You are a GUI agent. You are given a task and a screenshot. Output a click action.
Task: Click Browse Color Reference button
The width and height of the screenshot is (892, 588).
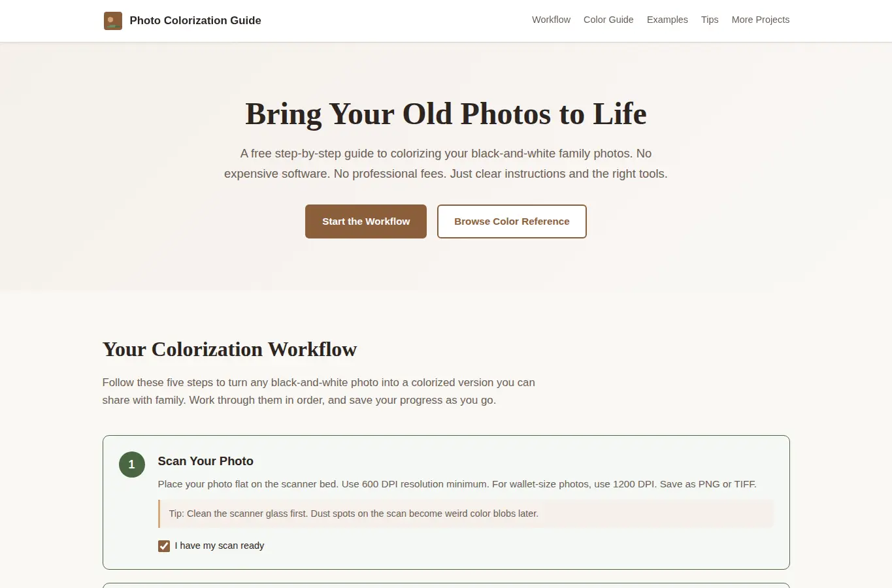(512, 221)
